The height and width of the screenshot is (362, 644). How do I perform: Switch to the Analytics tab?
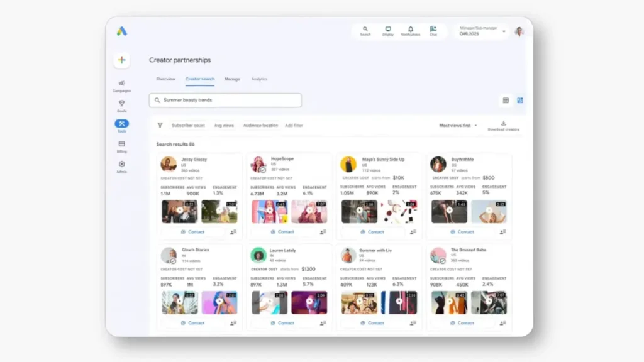point(259,79)
